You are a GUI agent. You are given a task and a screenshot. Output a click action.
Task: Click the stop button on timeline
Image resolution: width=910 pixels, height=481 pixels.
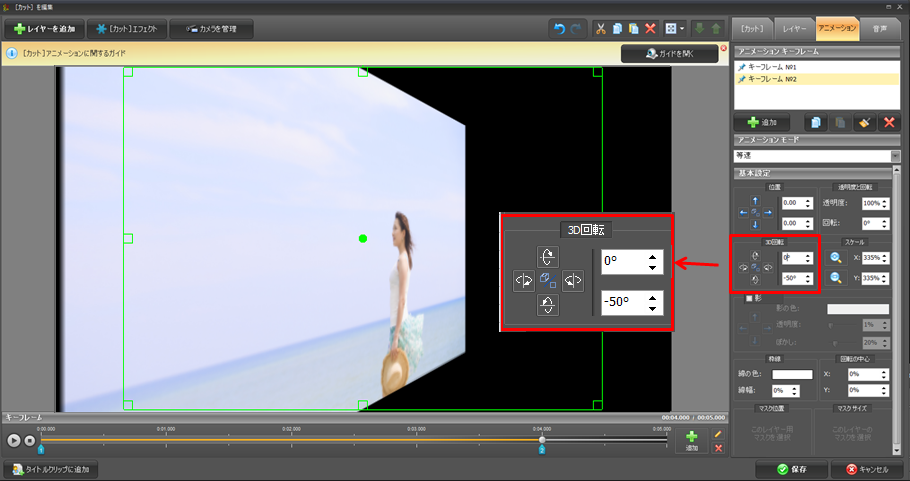pyautogui.click(x=30, y=441)
